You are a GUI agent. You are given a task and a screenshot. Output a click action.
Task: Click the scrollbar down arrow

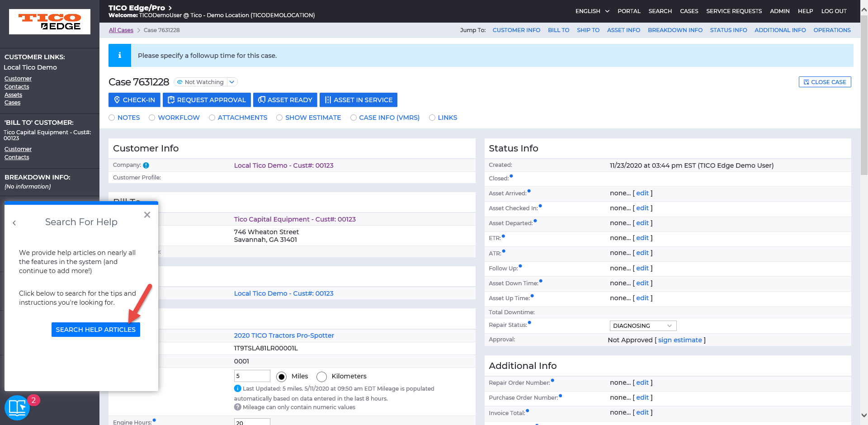coord(864,415)
